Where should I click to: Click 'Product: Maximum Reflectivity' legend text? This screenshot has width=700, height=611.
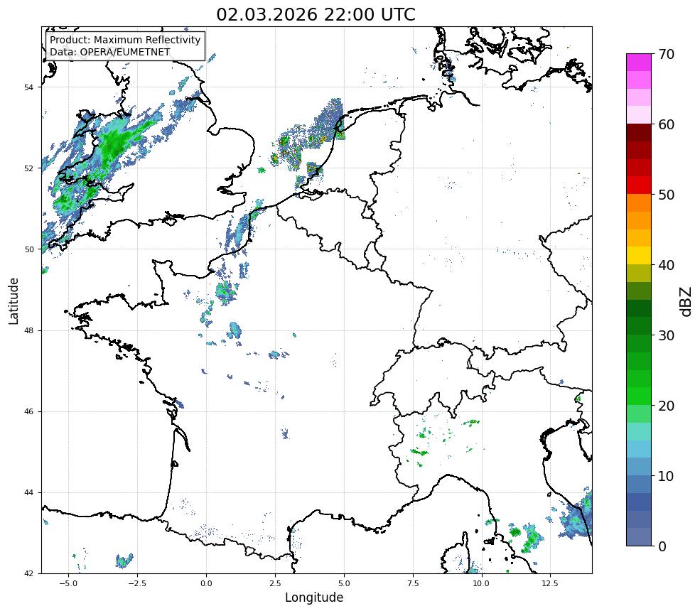125,40
